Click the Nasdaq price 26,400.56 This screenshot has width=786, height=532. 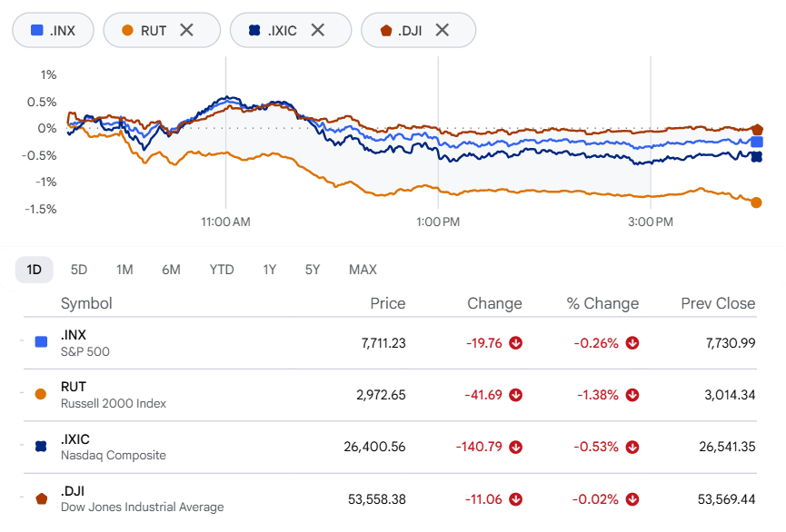pos(374,447)
